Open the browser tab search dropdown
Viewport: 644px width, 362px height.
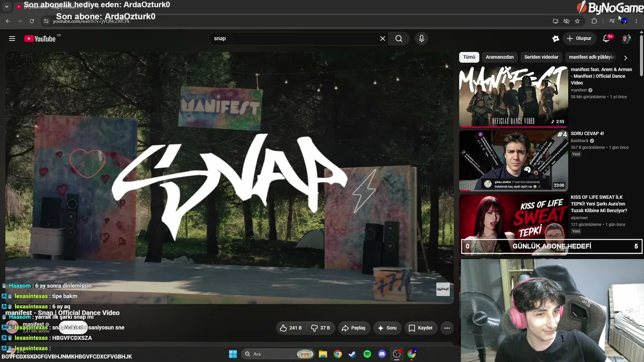click(7, 7)
